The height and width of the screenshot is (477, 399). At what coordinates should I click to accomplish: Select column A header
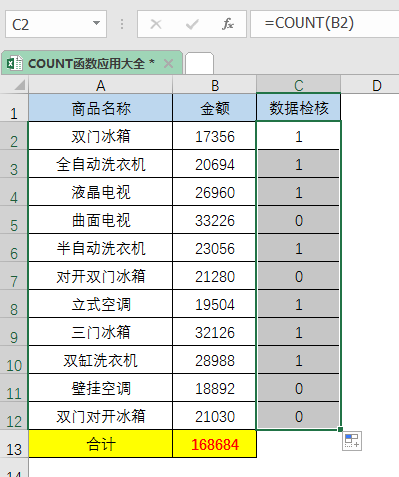[x=101, y=85]
